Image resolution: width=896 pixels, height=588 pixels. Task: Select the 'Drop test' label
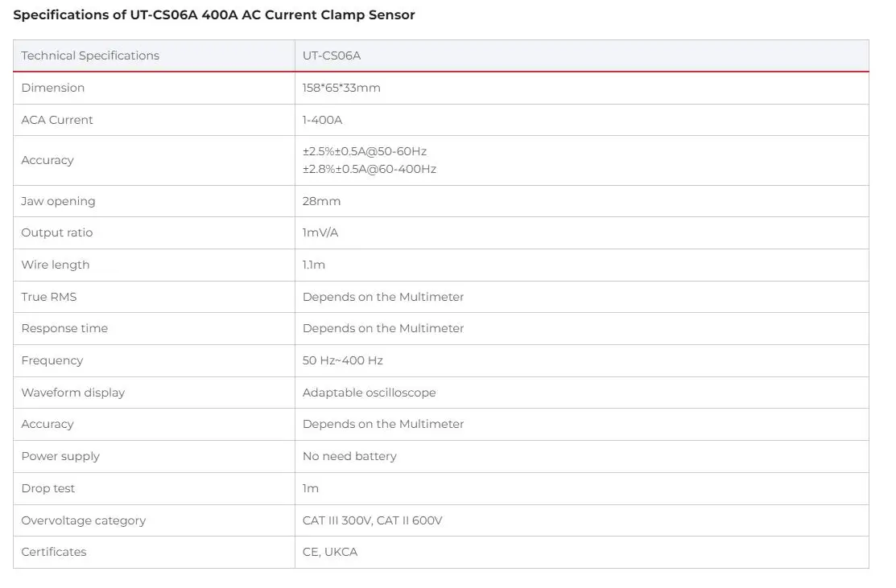48,489
